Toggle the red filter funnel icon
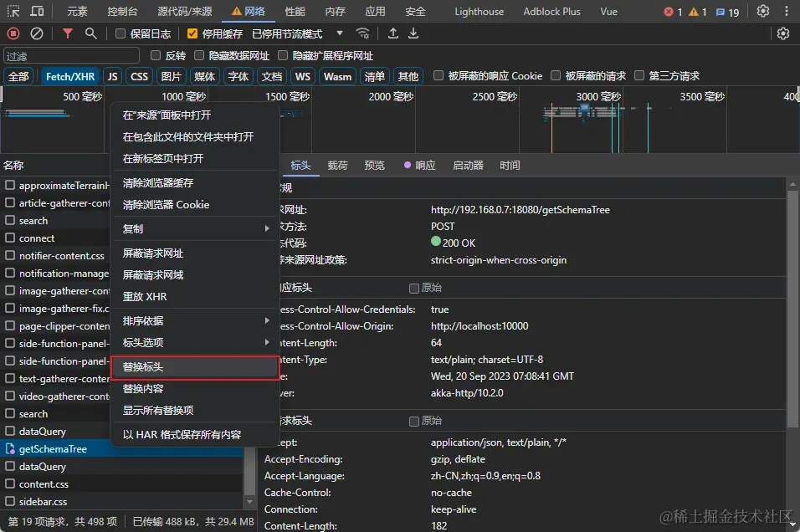Screen dimensions: 800x532 (x=68, y=33)
